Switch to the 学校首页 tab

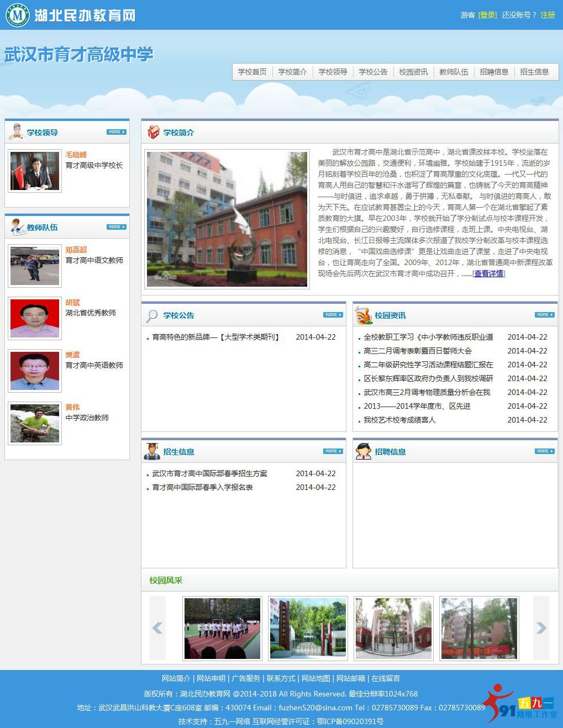pos(251,71)
